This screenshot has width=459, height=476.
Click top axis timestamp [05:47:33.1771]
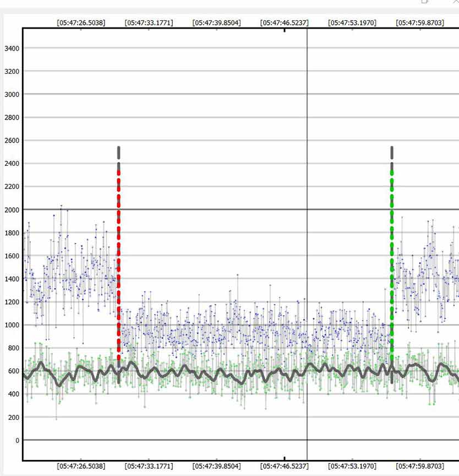149,23
